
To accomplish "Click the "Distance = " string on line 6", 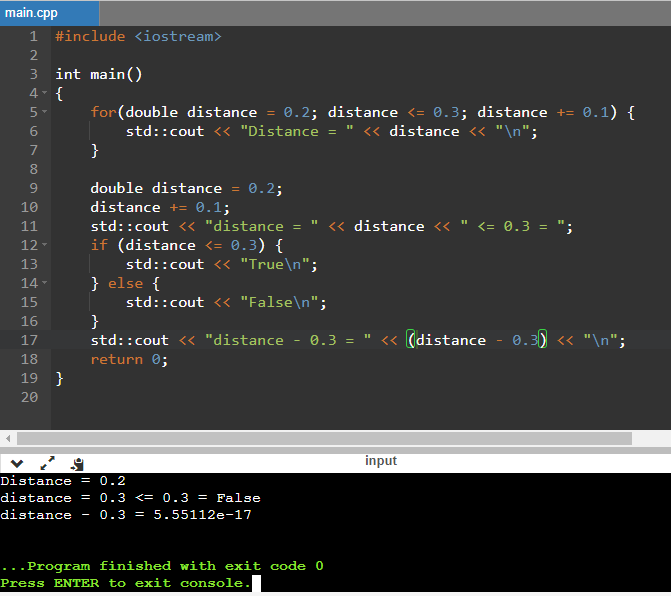I will (297, 131).
